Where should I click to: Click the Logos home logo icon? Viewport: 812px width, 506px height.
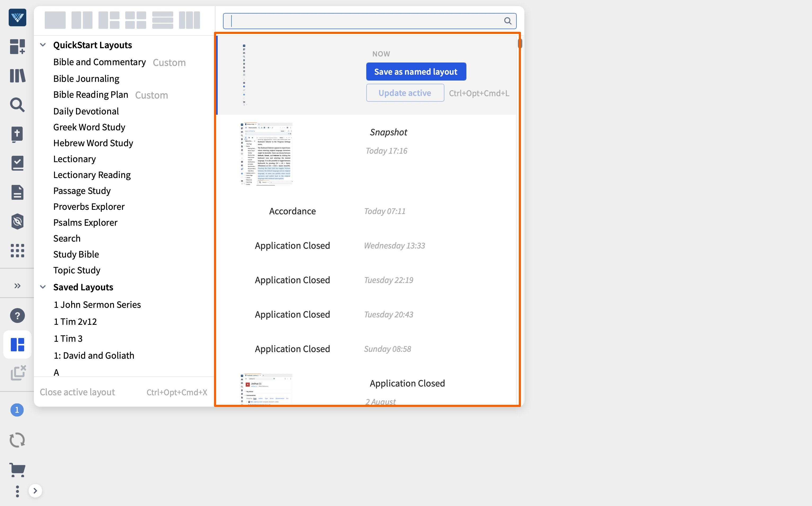[17, 17]
